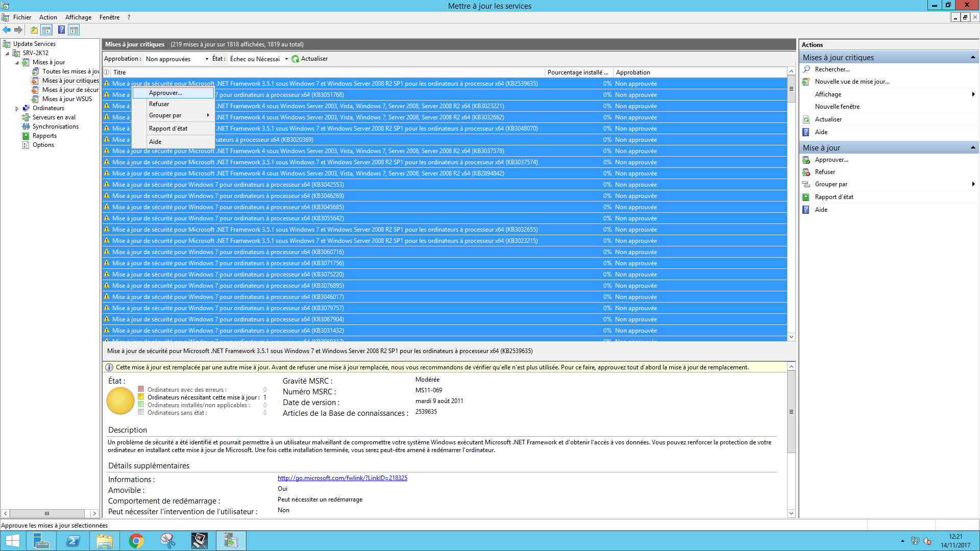Click the Refuser icon in the Actions pane

coord(806,172)
